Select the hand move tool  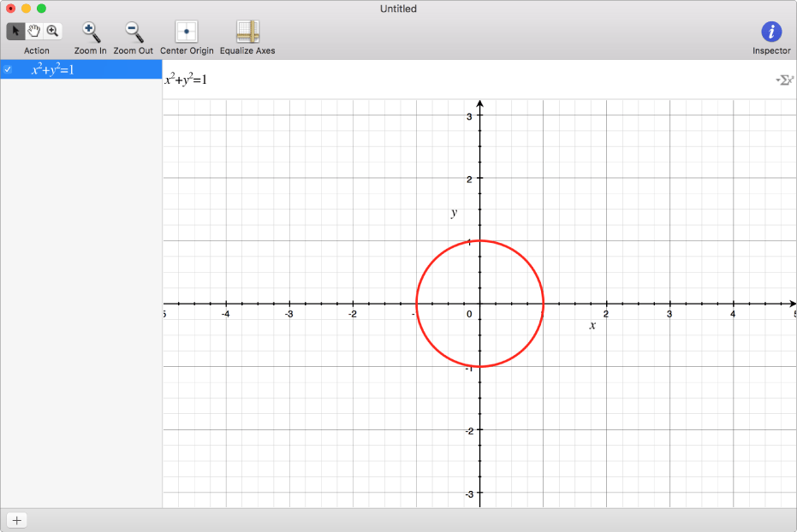34,31
